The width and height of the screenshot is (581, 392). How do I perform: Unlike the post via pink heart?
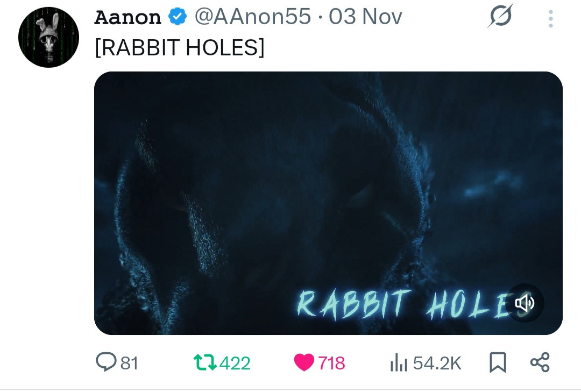tap(304, 362)
